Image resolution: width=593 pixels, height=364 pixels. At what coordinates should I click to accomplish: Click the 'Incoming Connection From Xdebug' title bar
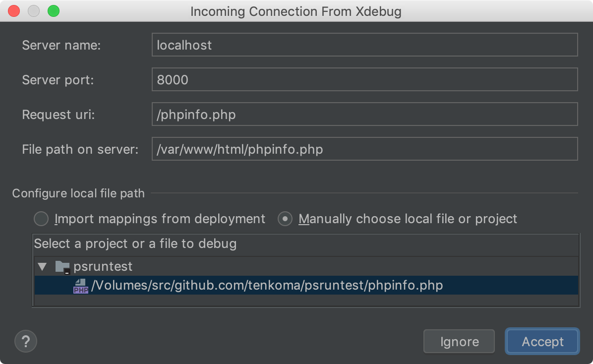(296, 11)
